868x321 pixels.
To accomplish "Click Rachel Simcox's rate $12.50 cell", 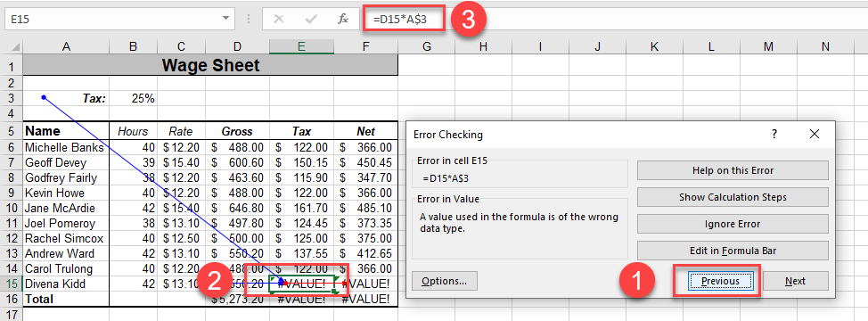I will (181, 239).
